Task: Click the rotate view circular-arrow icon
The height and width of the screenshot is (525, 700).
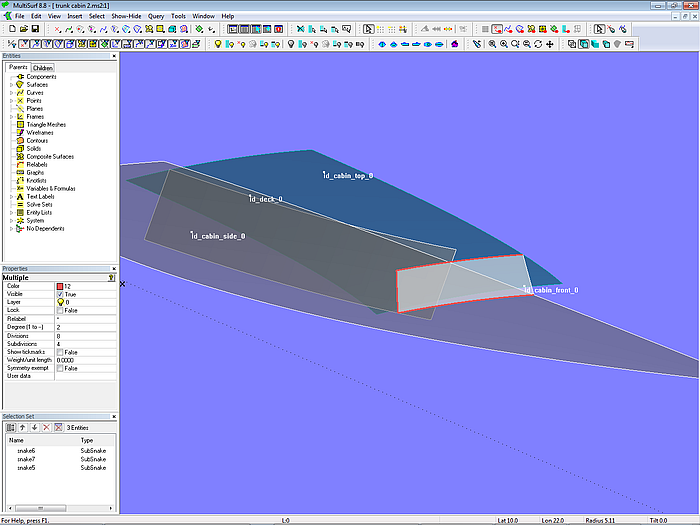Action: (x=538, y=44)
